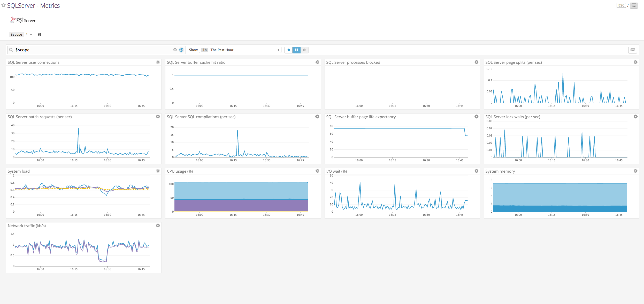Open the 'The Past Hour' time range dropdown
Viewport: 644px width, 304px height.
(240, 50)
